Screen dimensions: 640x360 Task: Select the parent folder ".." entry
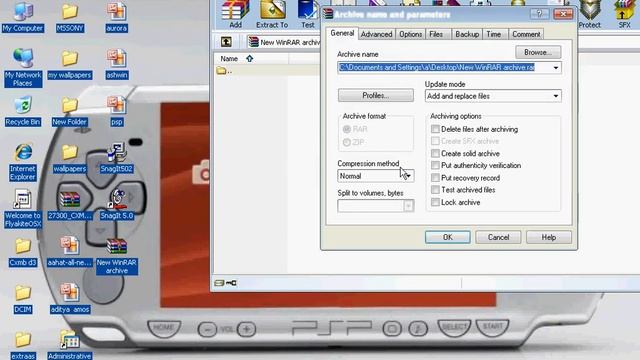tap(224, 71)
